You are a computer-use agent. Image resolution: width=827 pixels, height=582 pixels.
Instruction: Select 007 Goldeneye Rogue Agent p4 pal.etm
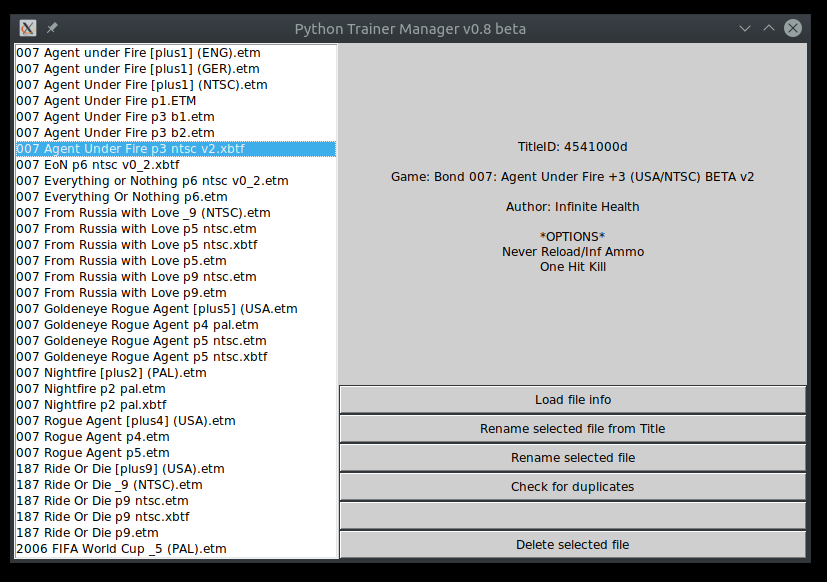click(176, 325)
